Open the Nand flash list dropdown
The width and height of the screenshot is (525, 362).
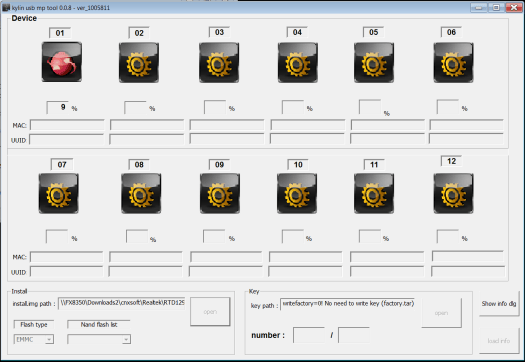coord(99,339)
